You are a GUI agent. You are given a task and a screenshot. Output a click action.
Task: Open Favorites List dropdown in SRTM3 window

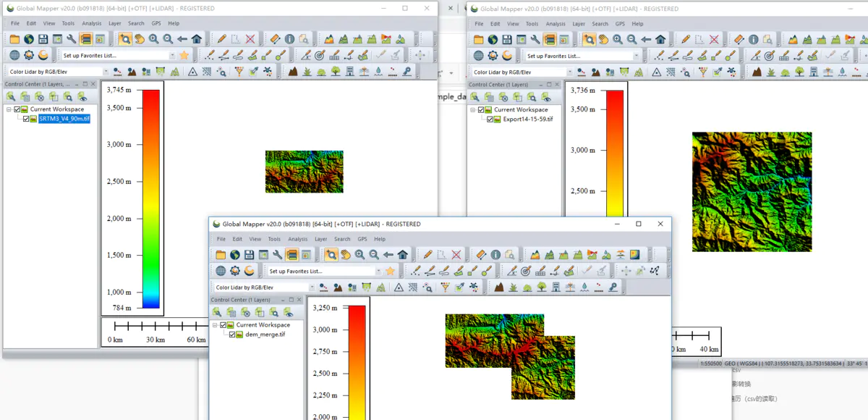pyautogui.click(x=172, y=55)
